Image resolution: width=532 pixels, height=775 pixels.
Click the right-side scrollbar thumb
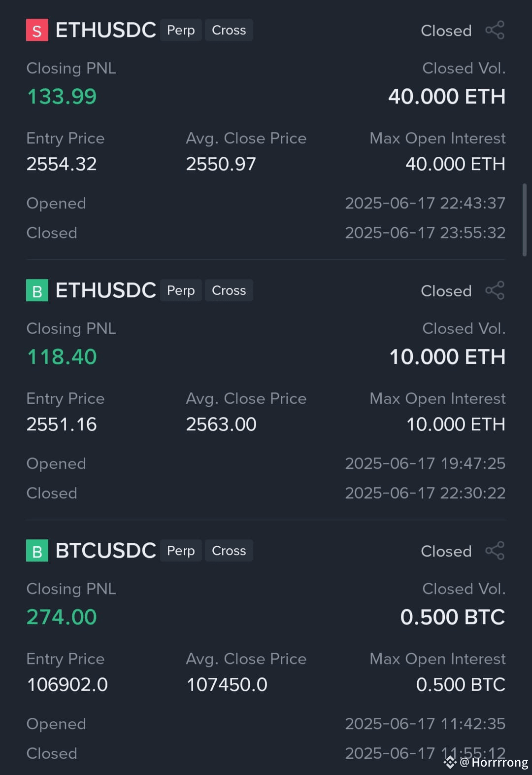[x=525, y=220]
